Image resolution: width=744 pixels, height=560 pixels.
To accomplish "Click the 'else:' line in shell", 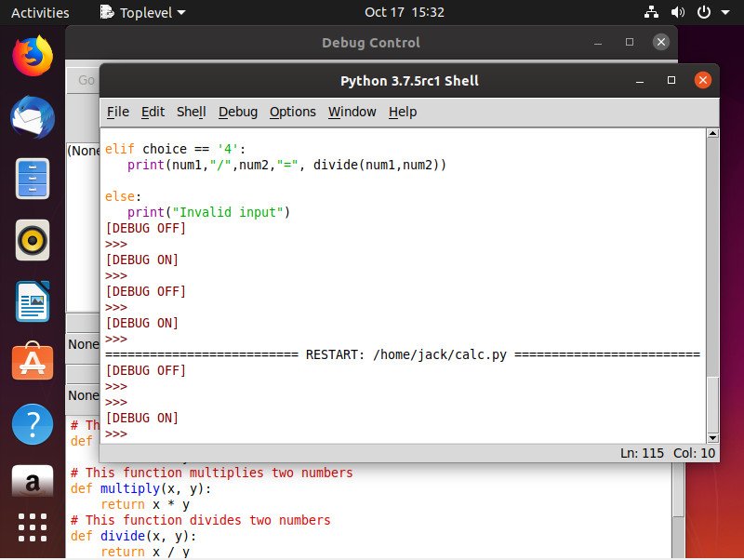I will (x=123, y=196).
